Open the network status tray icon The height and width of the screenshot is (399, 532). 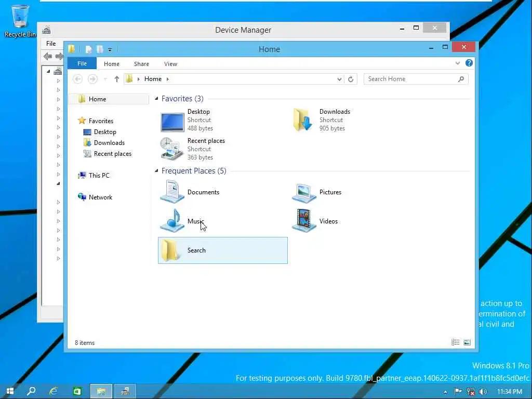(x=471, y=392)
